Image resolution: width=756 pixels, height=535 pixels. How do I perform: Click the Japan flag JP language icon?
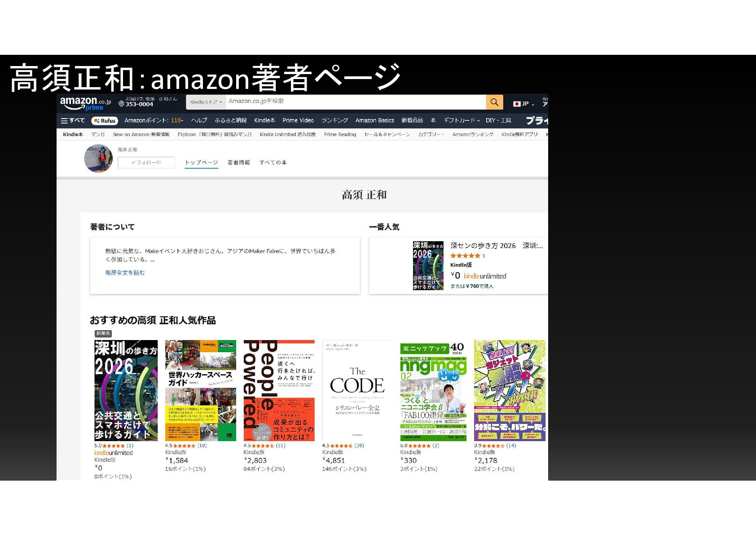(517, 104)
